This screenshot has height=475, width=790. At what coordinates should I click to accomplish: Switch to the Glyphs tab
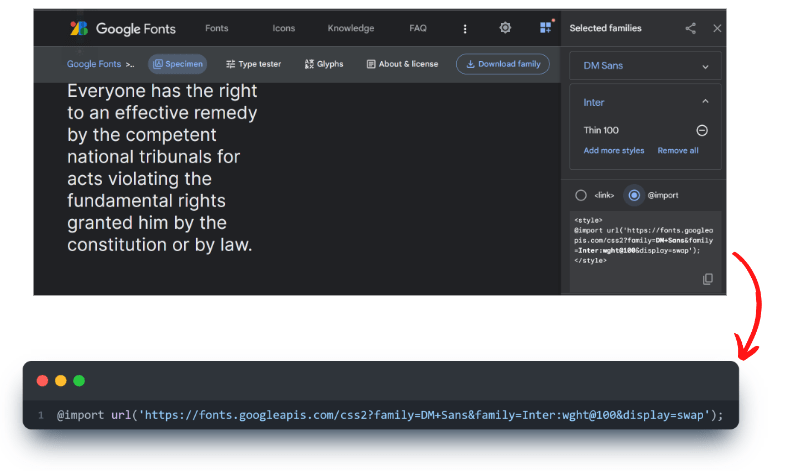pos(324,64)
